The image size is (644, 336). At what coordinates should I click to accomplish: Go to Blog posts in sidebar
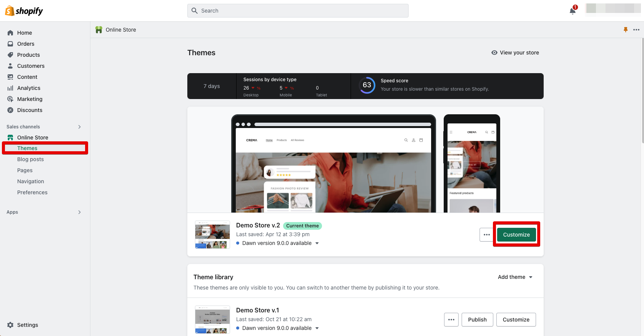tap(31, 159)
